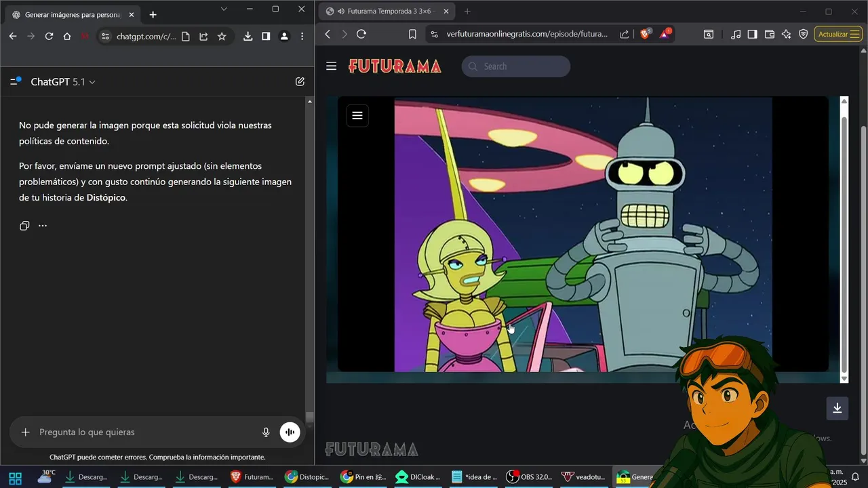The width and height of the screenshot is (868, 488).
Task: Open the Windows notifications bell
Action: pyautogui.click(x=856, y=477)
